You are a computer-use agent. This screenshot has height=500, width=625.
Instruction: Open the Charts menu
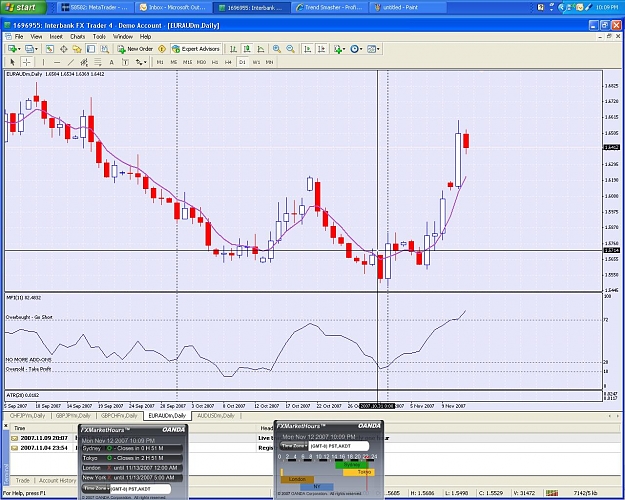(78, 36)
